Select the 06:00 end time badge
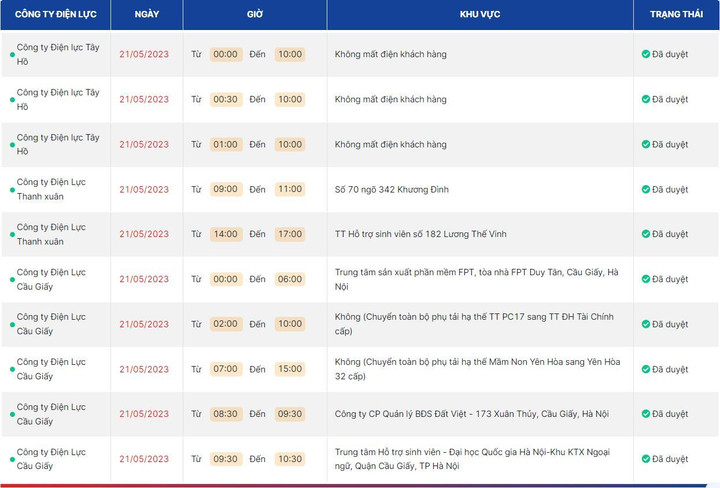The height and width of the screenshot is (488, 720). [290, 279]
